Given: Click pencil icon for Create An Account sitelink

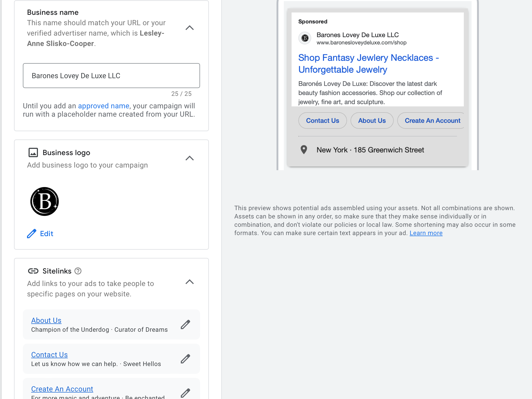Looking at the screenshot, I should [185, 393].
